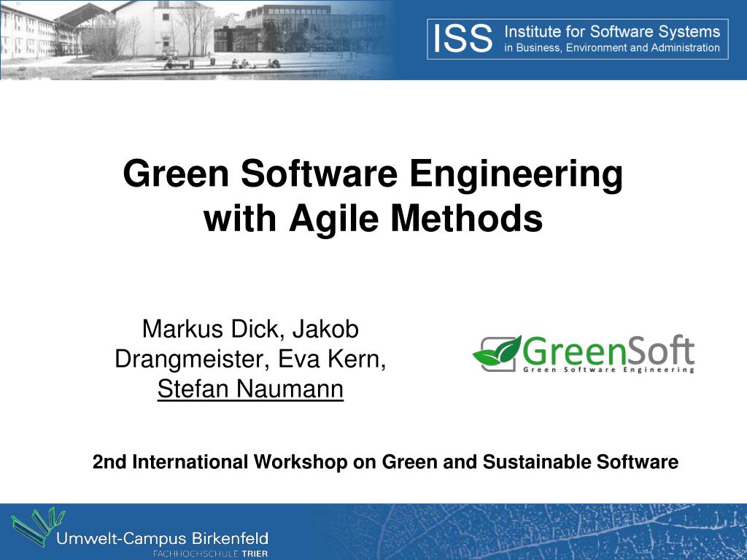Click the Umwelt-Campus Birkenfeld green logo mark
The image size is (747, 560).
point(38,526)
